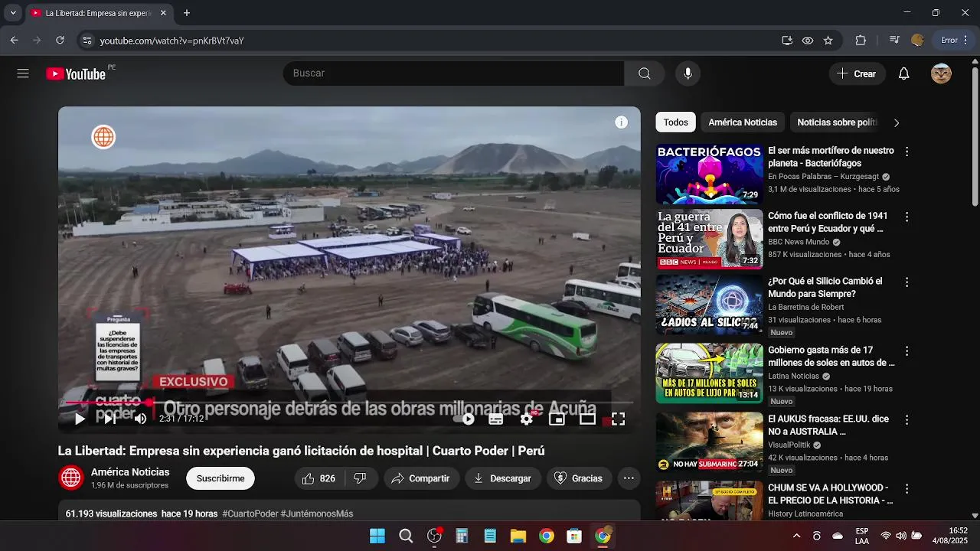Start voice search with microphone
Screen dimensions: 980x551
(688, 73)
